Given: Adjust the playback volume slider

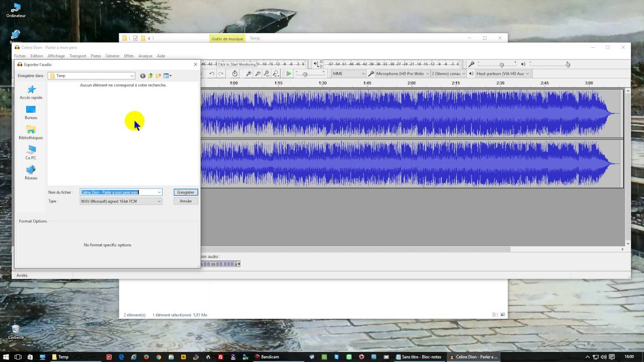Looking at the screenshot, I should 549,64.
